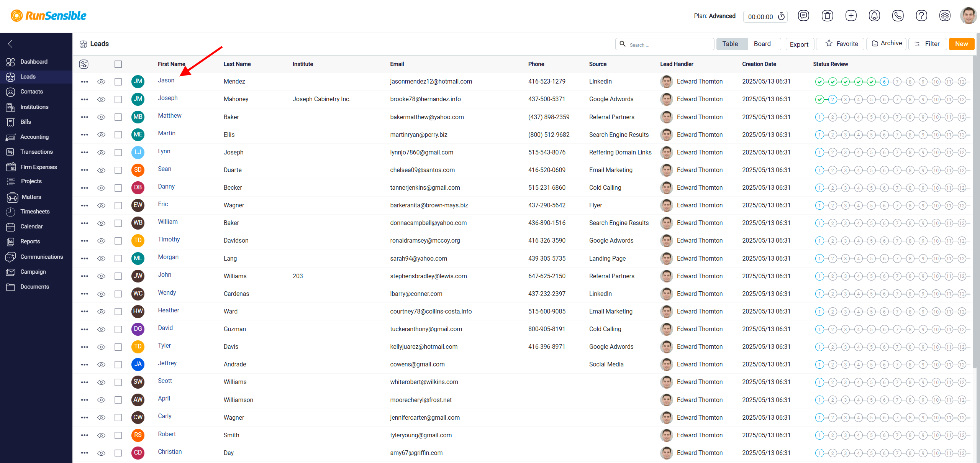This screenshot has width=980, height=463.
Task: Click status step 6 for Jason Mendez
Action: point(884,82)
